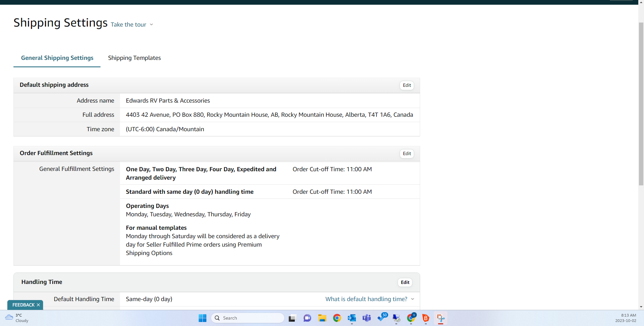Edit the Handling Time section
The image size is (644, 326).
tap(405, 282)
